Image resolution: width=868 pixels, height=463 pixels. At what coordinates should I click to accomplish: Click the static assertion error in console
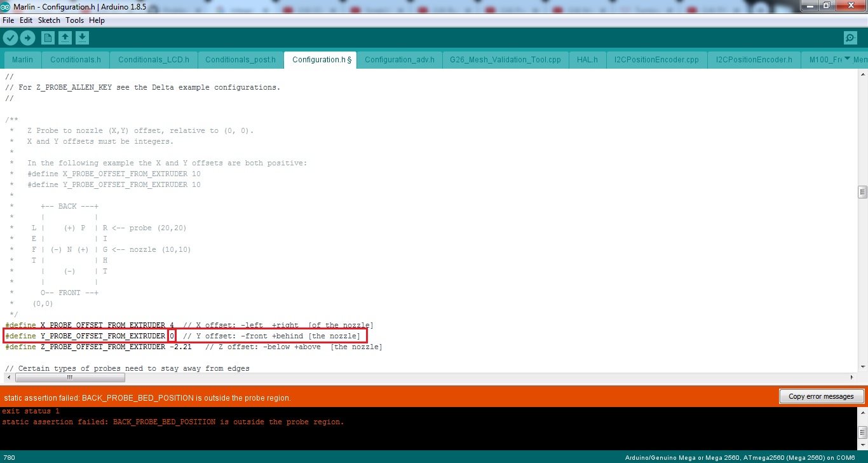tap(173, 422)
